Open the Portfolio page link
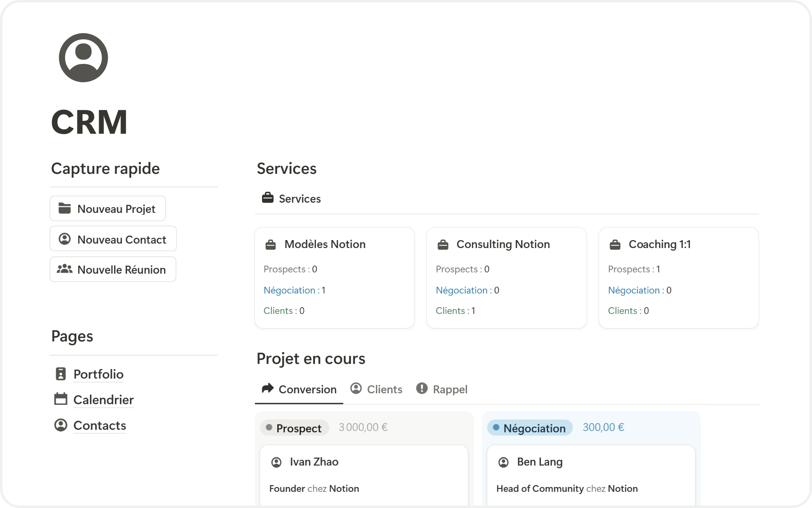Image resolution: width=812 pixels, height=508 pixels. [x=98, y=374]
